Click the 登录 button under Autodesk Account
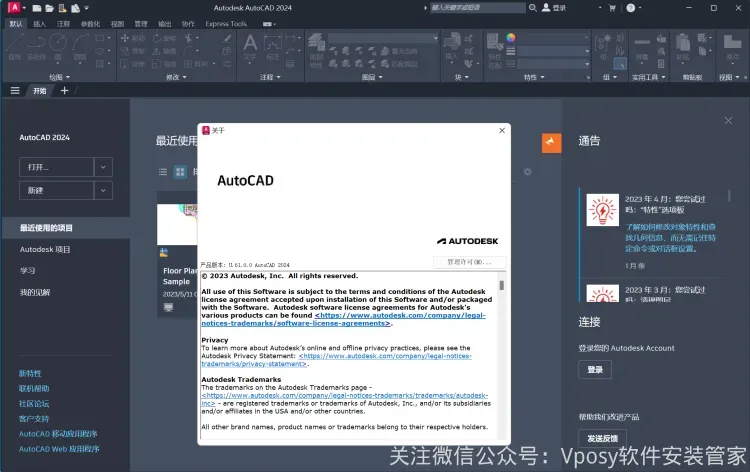 click(595, 370)
